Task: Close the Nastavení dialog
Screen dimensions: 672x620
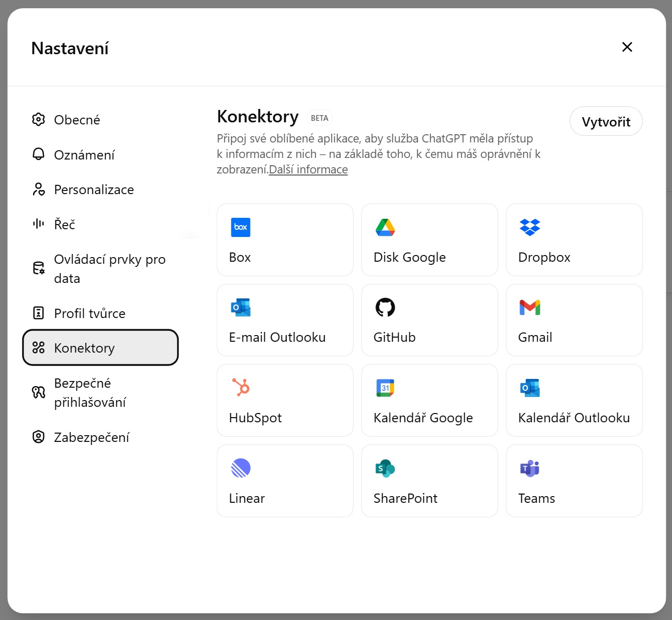Action: tap(627, 47)
